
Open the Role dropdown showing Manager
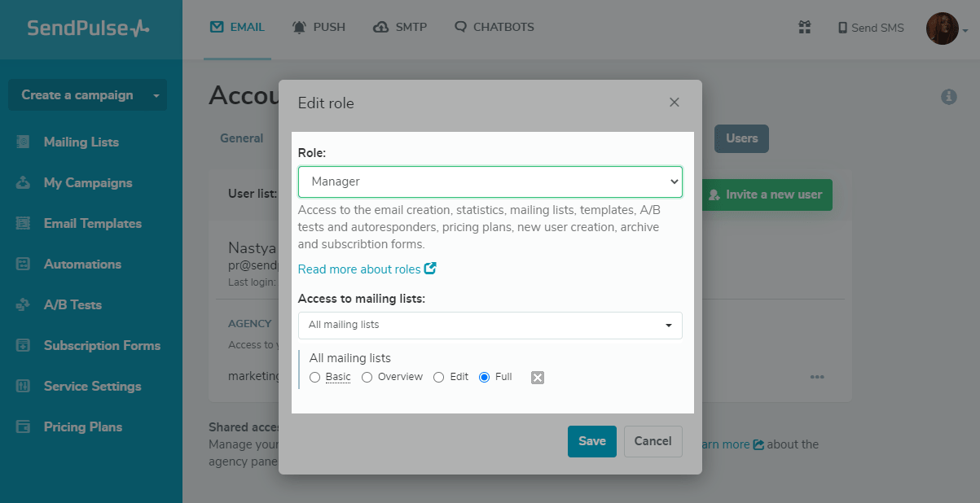click(x=490, y=182)
